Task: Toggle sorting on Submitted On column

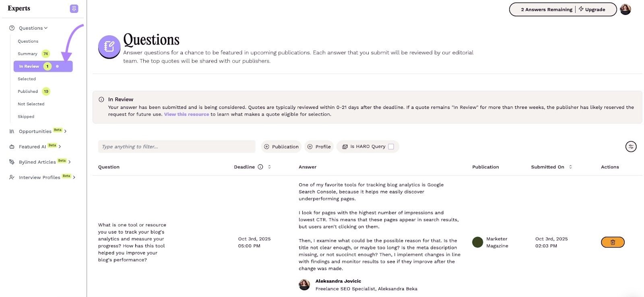Action: (570, 167)
